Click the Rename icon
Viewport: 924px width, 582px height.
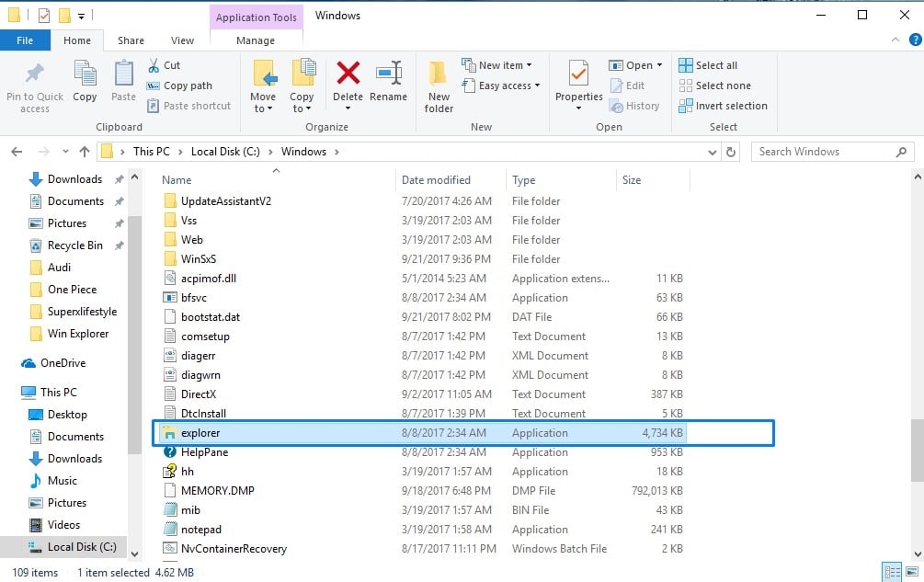[x=389, y=74]
